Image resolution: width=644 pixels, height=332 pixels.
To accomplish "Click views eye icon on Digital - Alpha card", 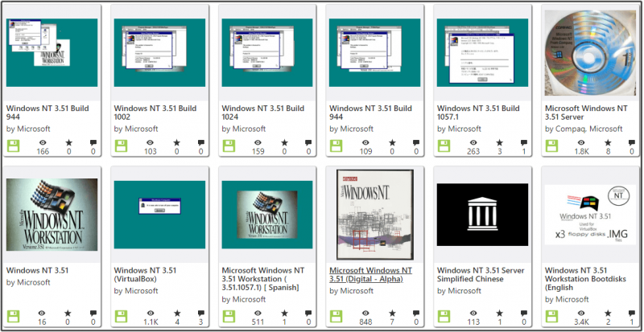I will (x=365, y=314).
